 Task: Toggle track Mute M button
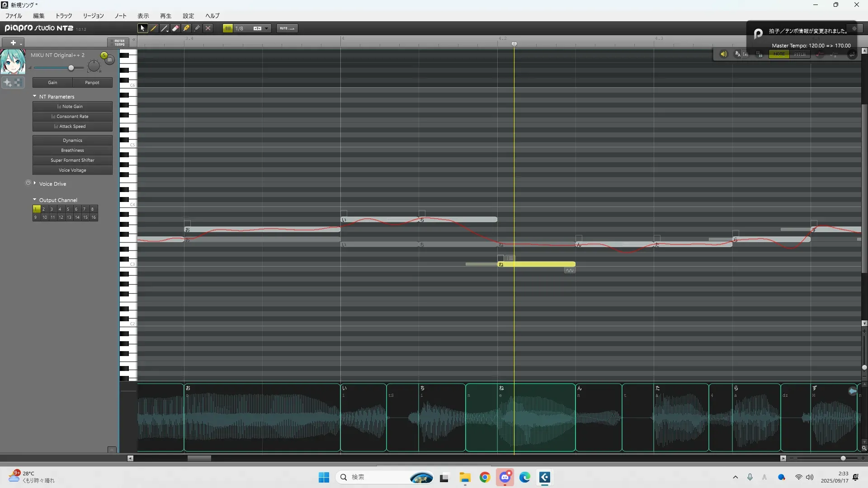pos(110,60)
